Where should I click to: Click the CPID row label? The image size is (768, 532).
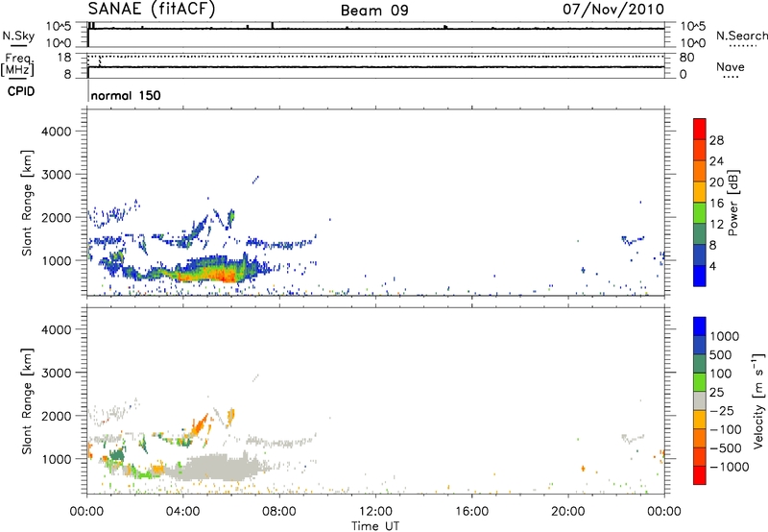(x=21, y=91)
